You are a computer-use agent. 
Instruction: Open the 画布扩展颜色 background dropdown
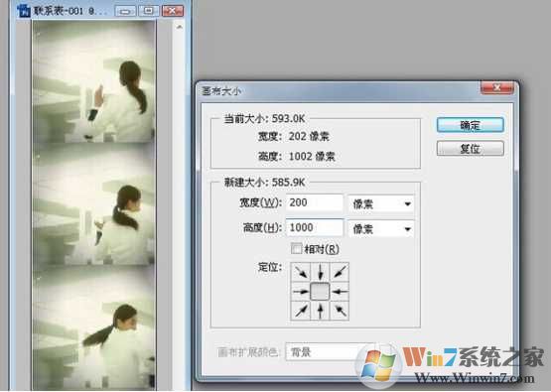pyautogui.click(x=331, y=352)
